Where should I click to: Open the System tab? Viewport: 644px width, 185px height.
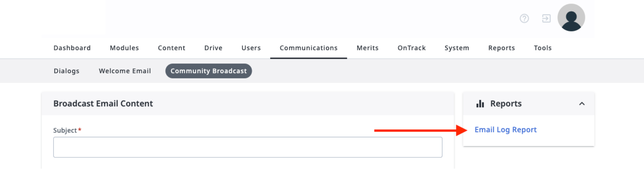tap(457, 48)
